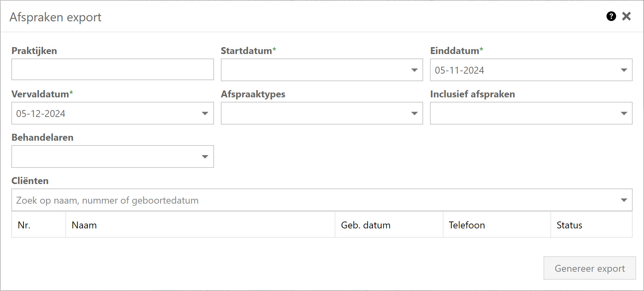Open the Inclusief afspraken dropdown arrow
Viewport: 644px width, 291px height.
[x=624, y=114]
